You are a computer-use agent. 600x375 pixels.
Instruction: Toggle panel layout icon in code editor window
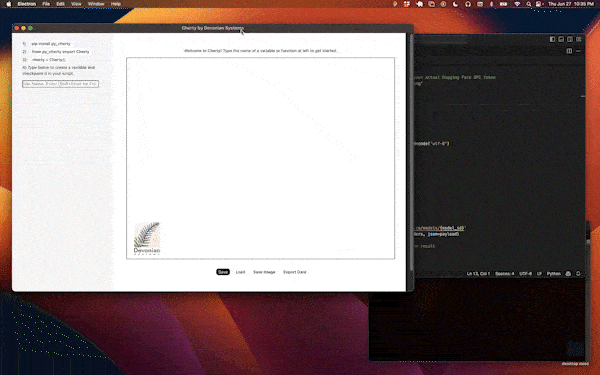pyautogui.click(x=561, y=39)
